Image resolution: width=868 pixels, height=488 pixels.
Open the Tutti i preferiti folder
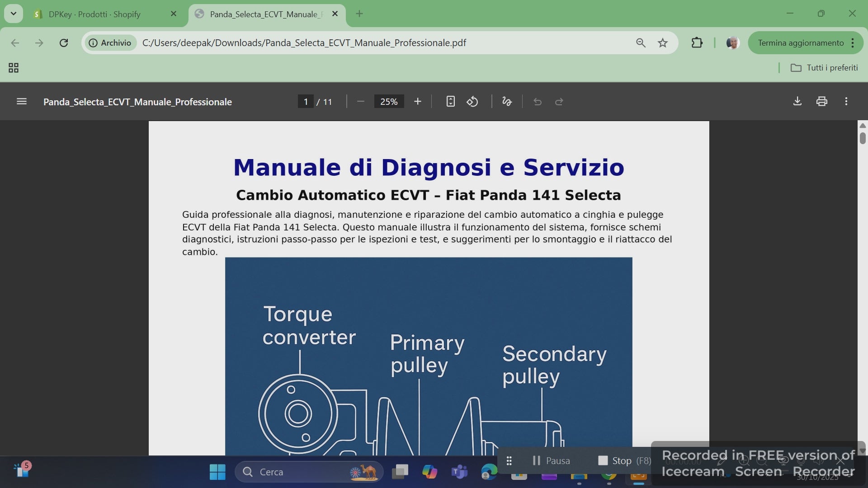tap(824, 68)
